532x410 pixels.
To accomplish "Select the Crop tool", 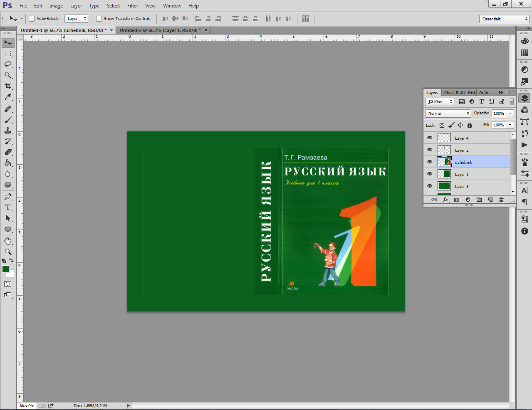I will tap(8, 86).
